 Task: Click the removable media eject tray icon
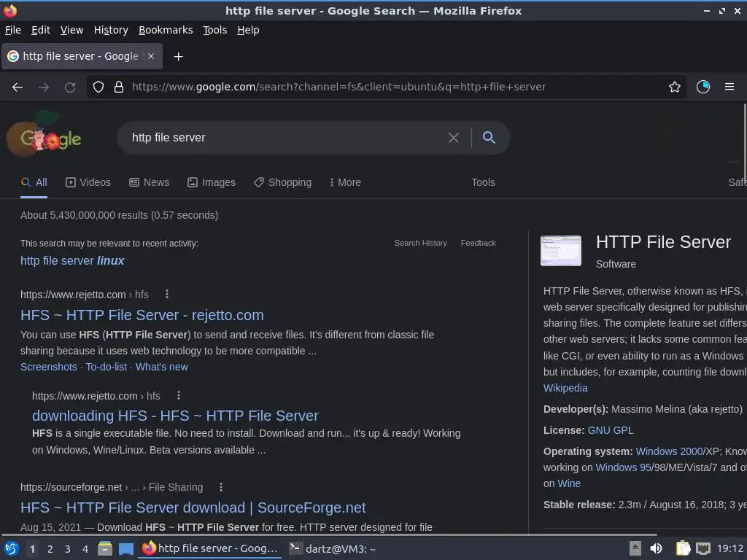pos(635,548)
